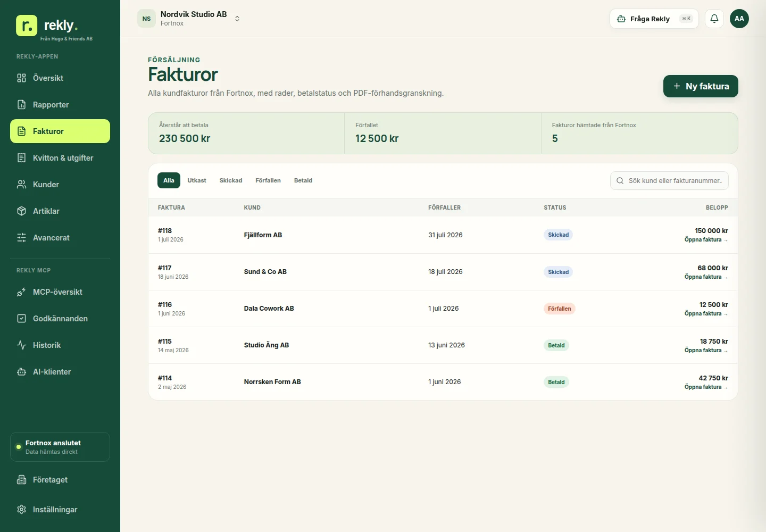766x532 pixels.
Task: Expand the Nordvik Studio AB company switcher
Action: 189,19
